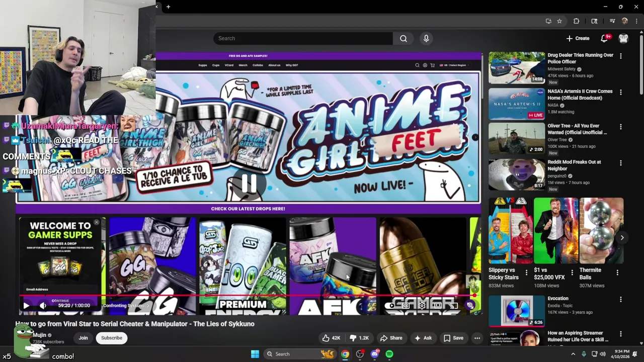Open a new browser tab
644x362 pixels.
click(168, 7)
